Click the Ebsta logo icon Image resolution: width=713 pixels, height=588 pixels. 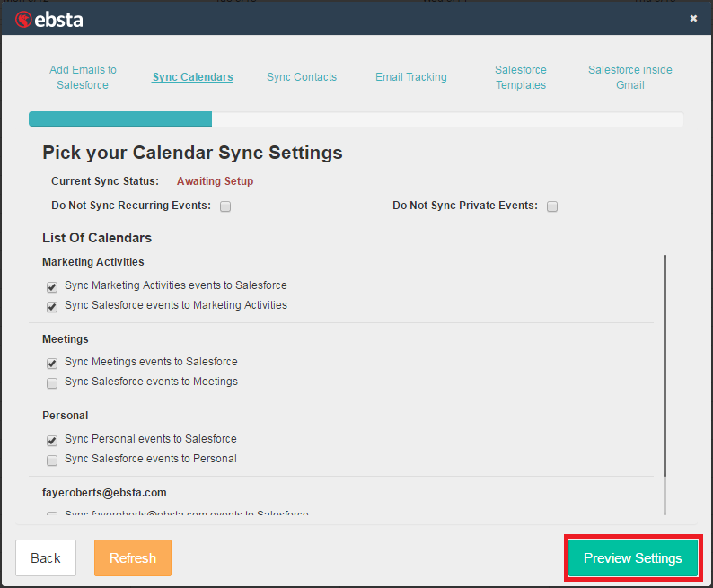click(23, 18)
